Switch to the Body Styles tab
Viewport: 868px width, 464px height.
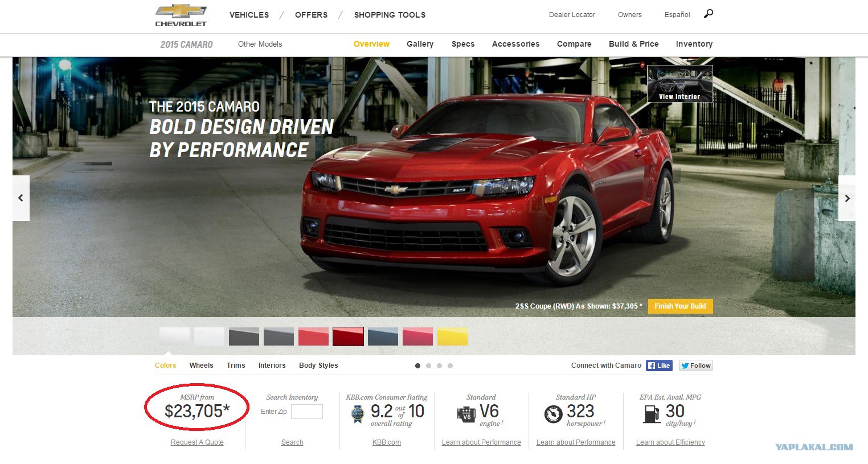(x=318, y=366)
